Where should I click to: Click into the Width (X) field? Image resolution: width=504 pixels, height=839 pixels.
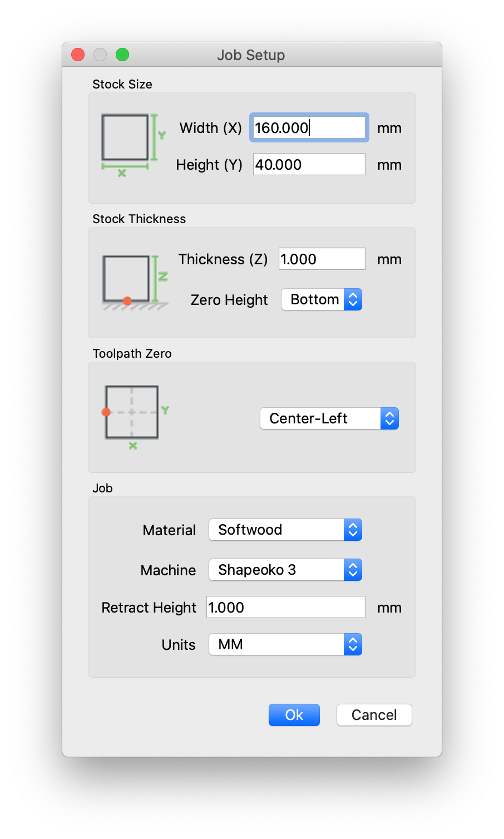[309, 128]
